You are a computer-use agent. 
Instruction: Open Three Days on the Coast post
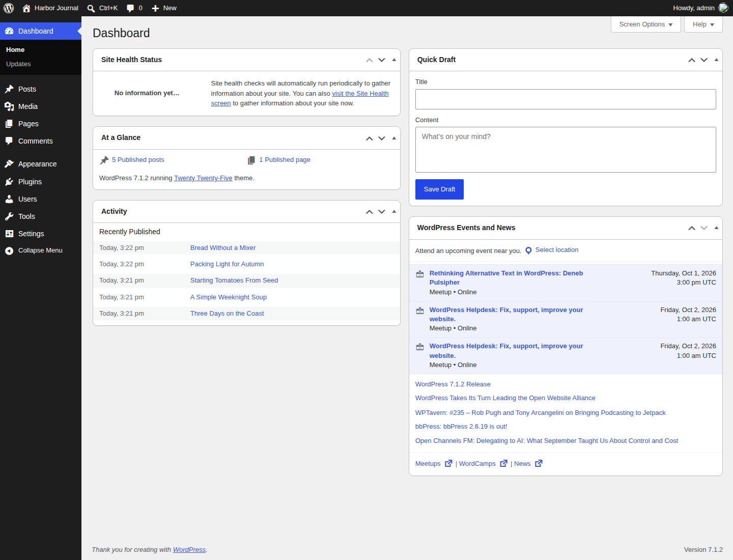click(227, 314)
